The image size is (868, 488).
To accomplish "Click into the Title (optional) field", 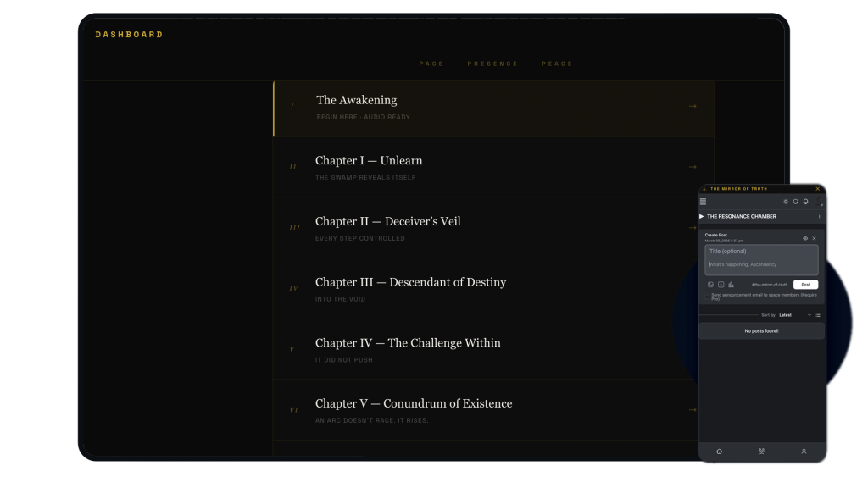I will click(760, 252).
